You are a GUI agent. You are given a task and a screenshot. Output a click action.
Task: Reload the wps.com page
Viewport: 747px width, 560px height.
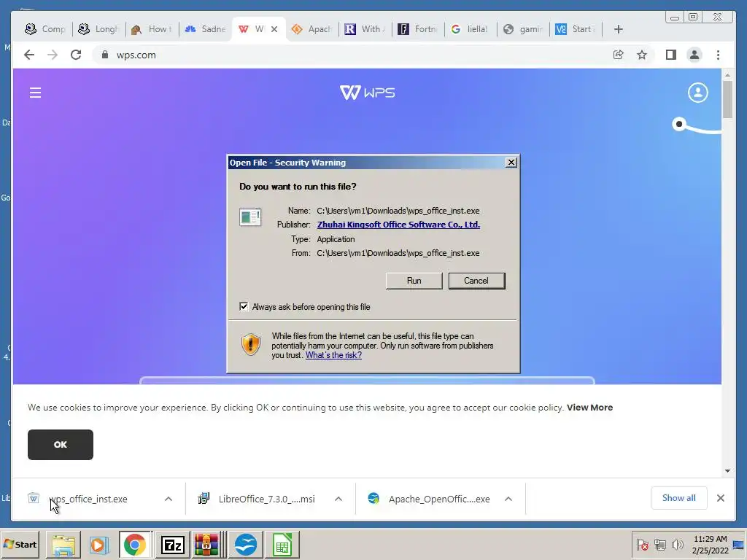[x=76, y=55]
